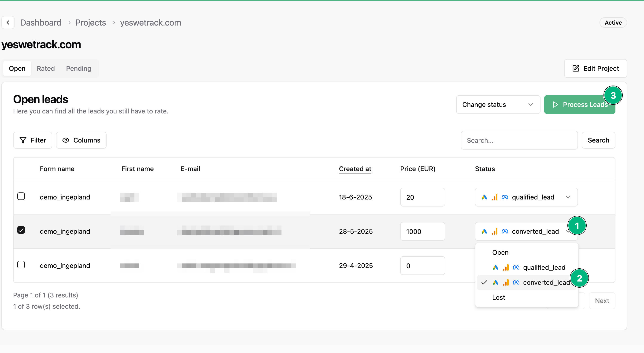The height and width of the screenshot is (353, 644).
Task: Open the qualified_lead status dropdown in first row
Action: coord(526,197)
